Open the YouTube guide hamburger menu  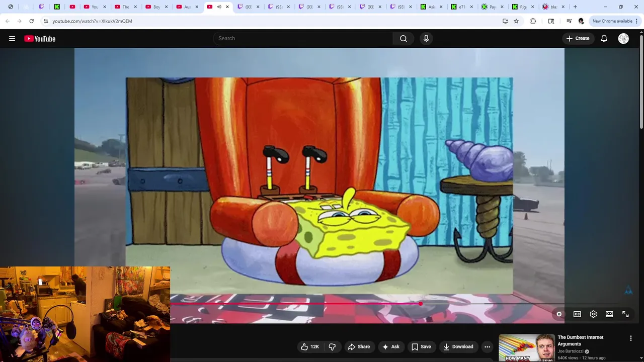pos(12,39)
